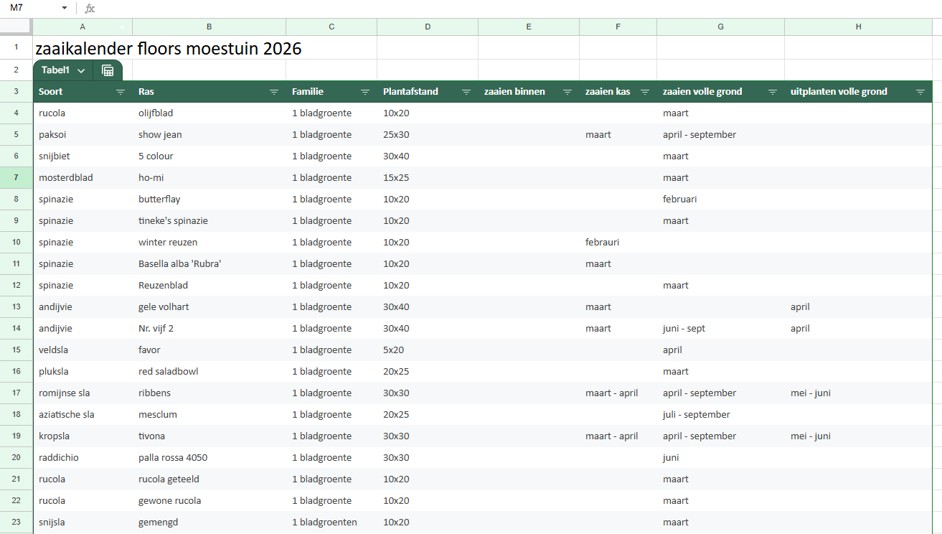Select row 7 header

click(x=16, y=178)
